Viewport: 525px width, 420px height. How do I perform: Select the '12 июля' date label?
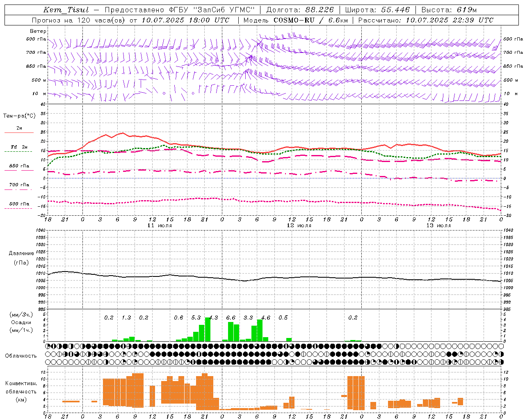[299, 226]
